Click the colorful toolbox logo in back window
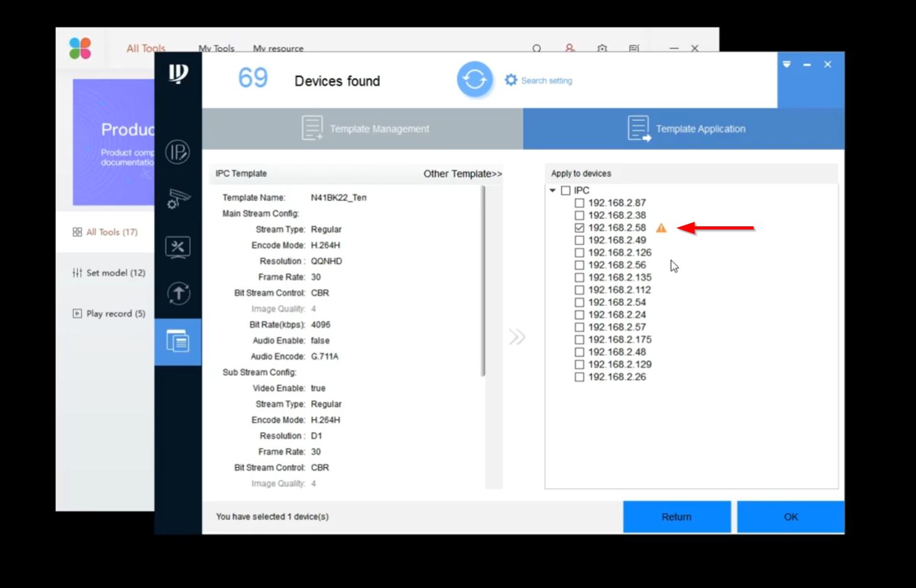 click(x=80, y=48)
